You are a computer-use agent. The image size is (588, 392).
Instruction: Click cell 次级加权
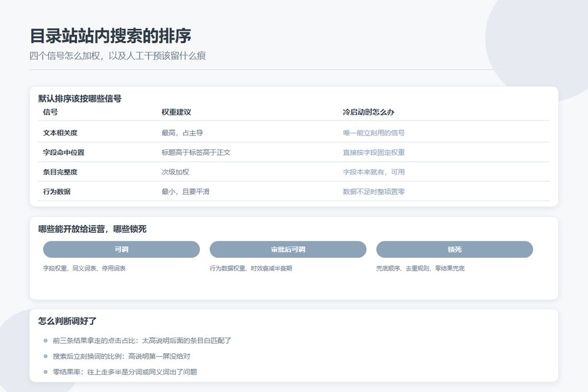(x=175, y=172)
